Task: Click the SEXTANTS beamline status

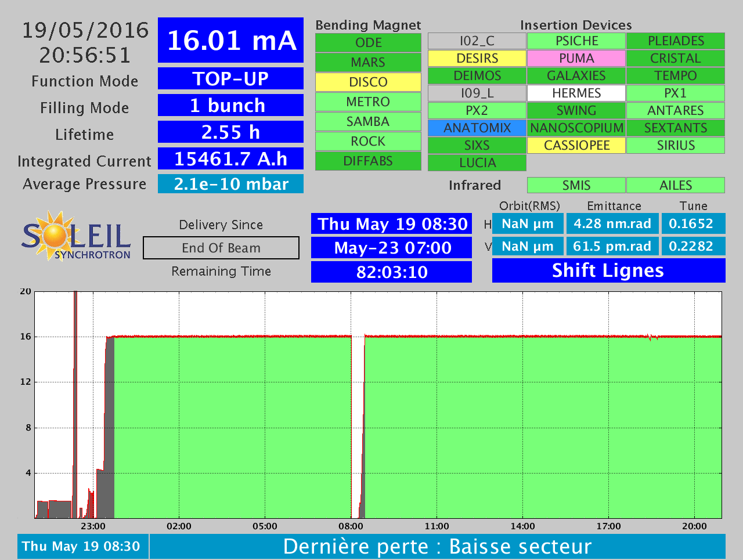Action: click(x=676, y=128)
